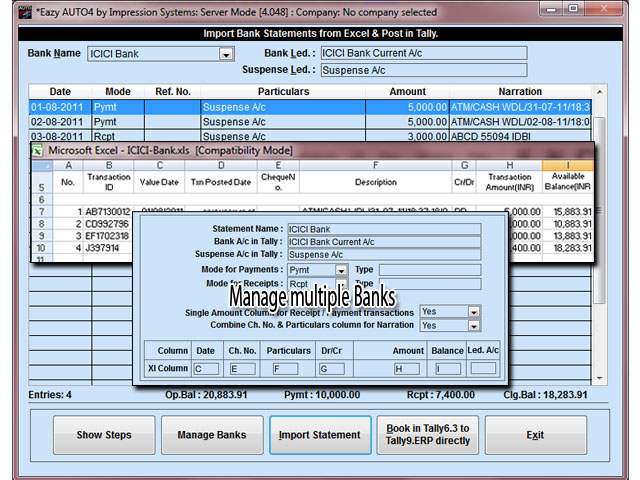Select the 03-08-2011 date cell

60,136
